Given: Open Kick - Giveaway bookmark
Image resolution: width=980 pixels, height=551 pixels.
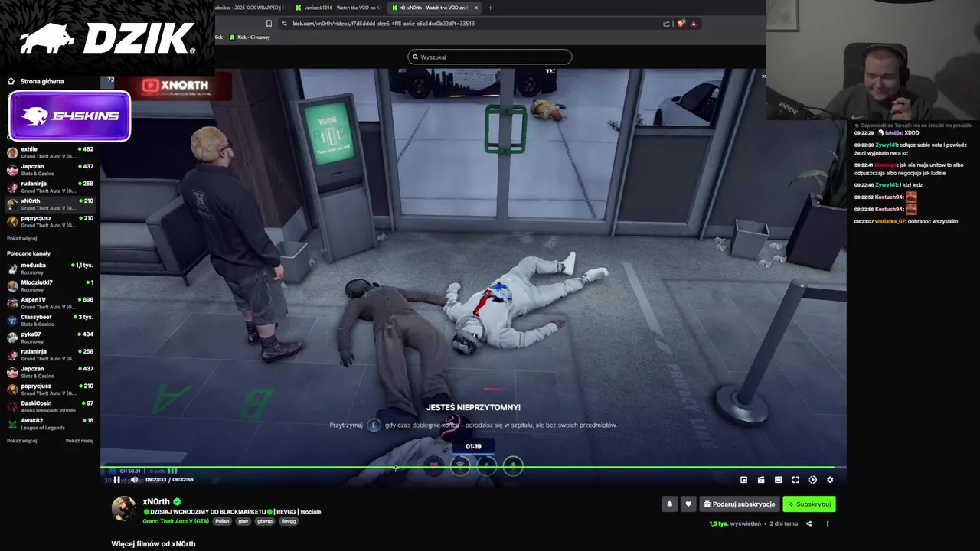Looking at the screenshot, I should pos(250,37).
